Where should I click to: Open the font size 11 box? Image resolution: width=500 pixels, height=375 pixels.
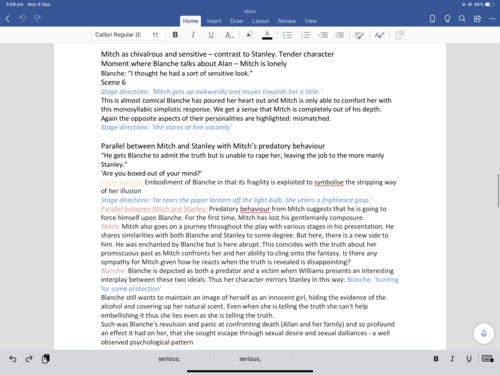click(155, 35)
